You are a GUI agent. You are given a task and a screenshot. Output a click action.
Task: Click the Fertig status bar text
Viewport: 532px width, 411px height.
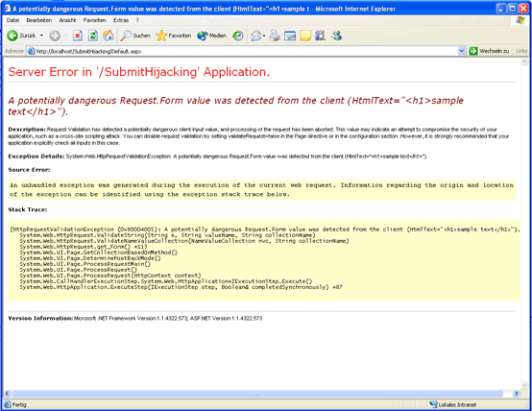19,405
